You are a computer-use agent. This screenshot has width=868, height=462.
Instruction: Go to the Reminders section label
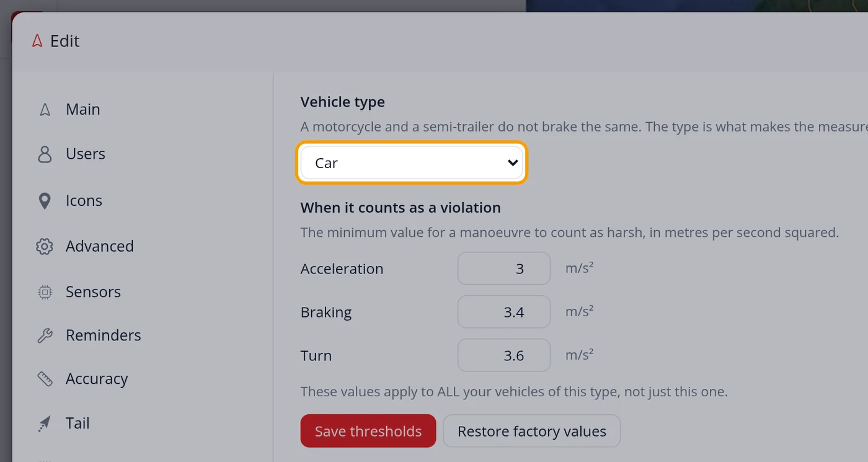(x=104, y=335)
